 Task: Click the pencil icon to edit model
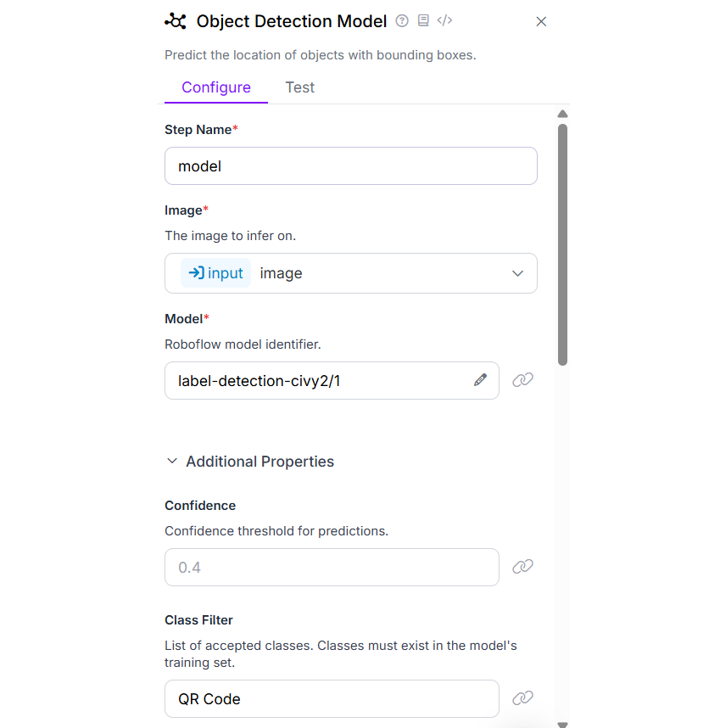click(481, 380)
